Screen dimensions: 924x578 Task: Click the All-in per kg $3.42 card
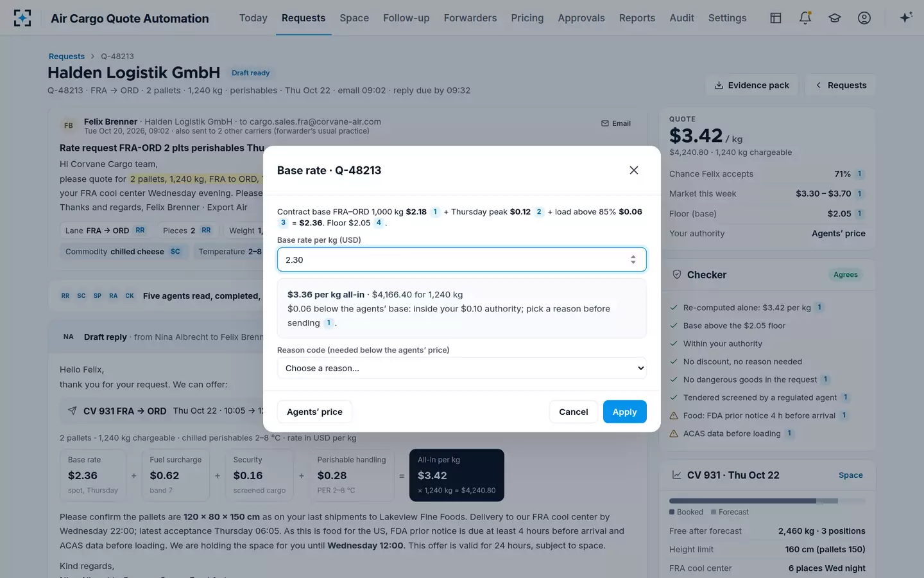coord(457,475)
